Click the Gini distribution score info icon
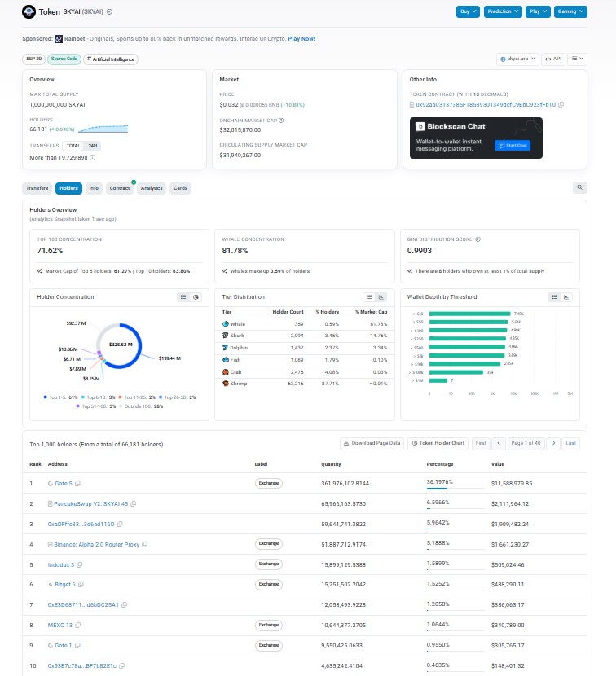Screen dimensions: 616x676 (478, 239)
